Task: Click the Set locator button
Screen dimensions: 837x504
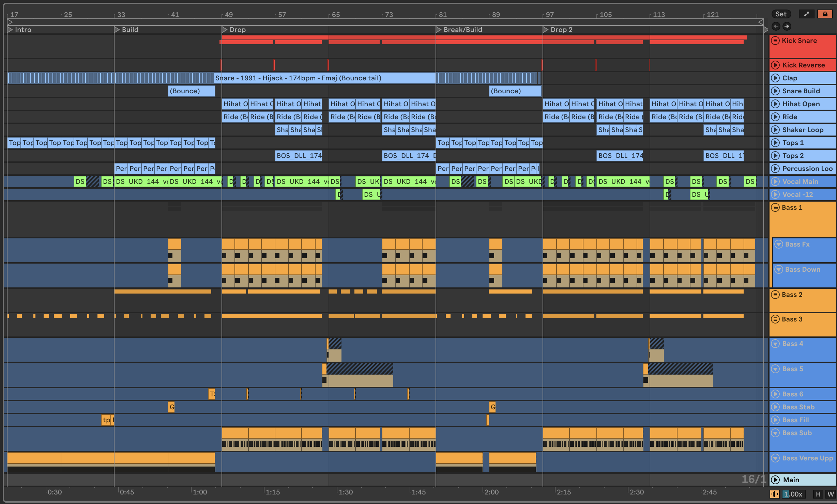Action: [781, 14]
